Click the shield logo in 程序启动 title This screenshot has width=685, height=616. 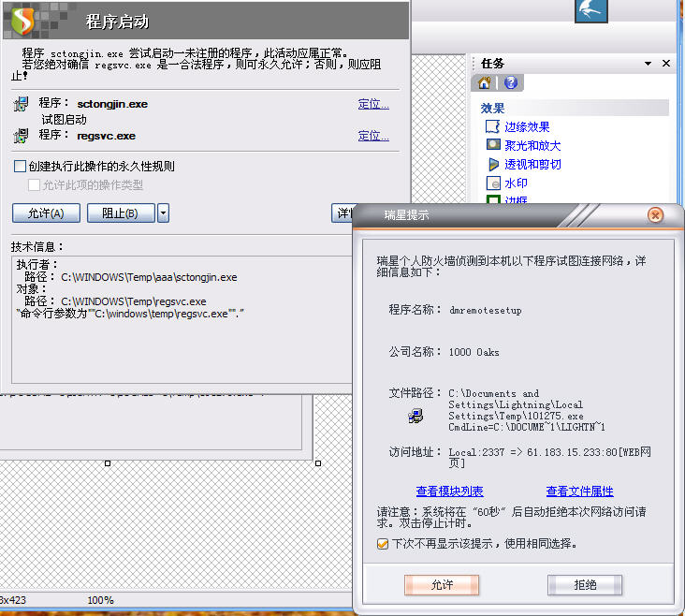point(22,20)
